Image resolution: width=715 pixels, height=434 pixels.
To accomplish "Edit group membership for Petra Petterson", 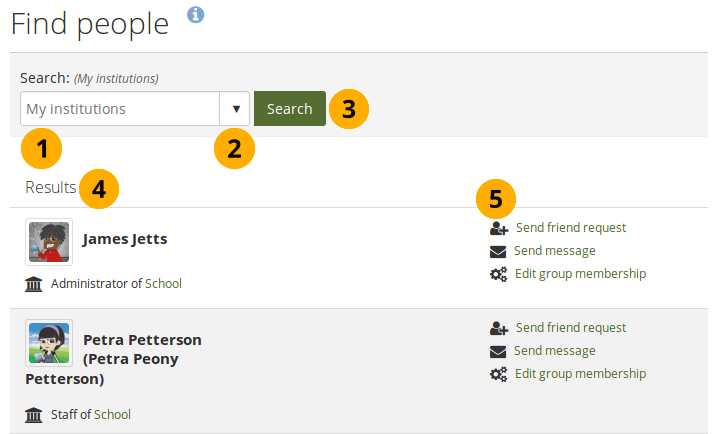I will 580,374.
